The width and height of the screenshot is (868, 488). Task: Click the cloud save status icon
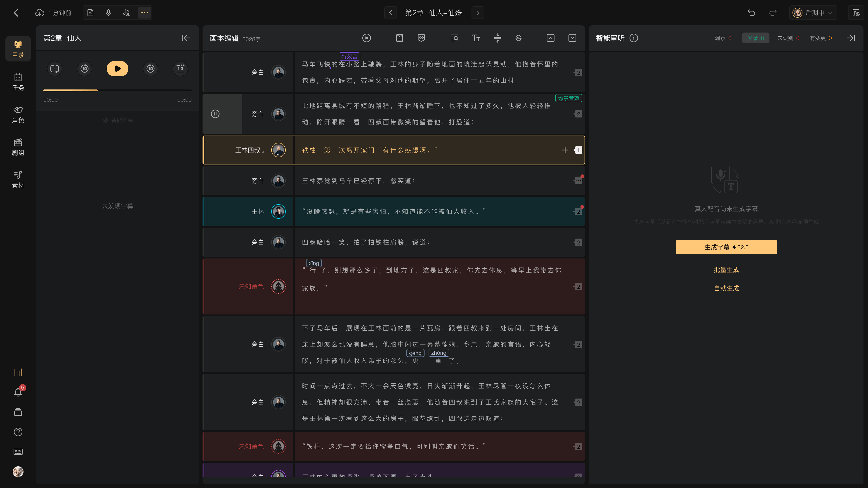[40, 13]
